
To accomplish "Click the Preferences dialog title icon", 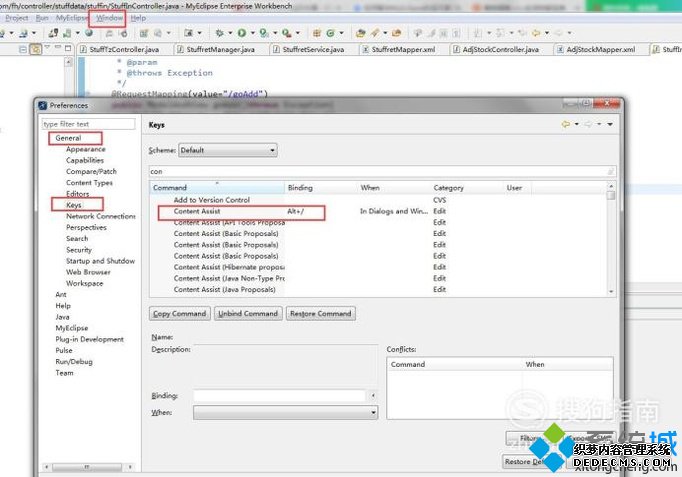I will [x=43, y=106].
